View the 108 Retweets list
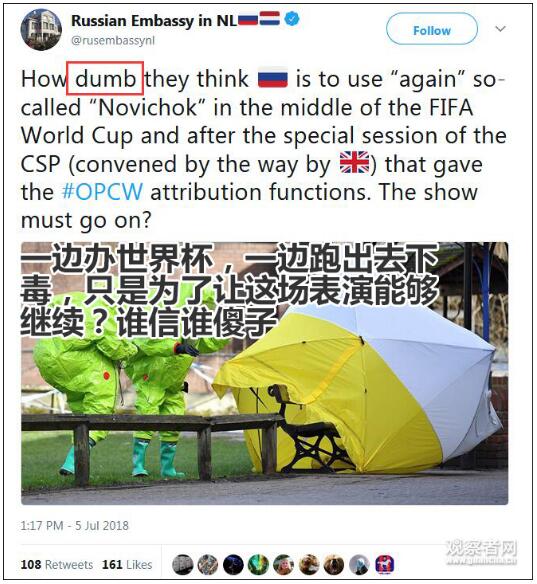The width and height of the screenshot is (537, 584). (57, 565)
